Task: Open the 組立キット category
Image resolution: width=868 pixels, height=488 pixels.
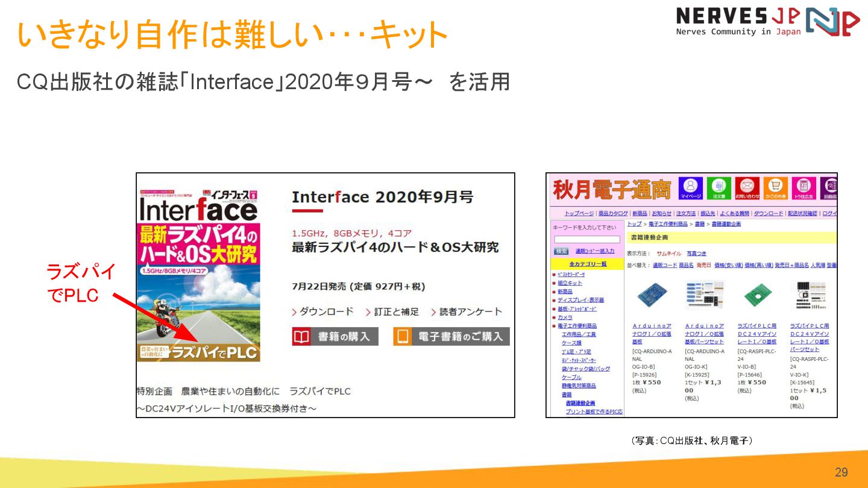Action: point(570,283)
